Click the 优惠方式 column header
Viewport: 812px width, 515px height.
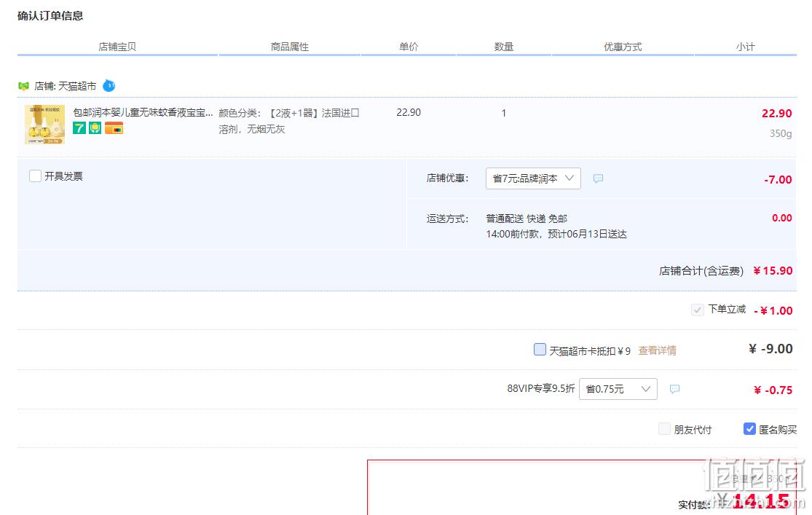[623, 47]
